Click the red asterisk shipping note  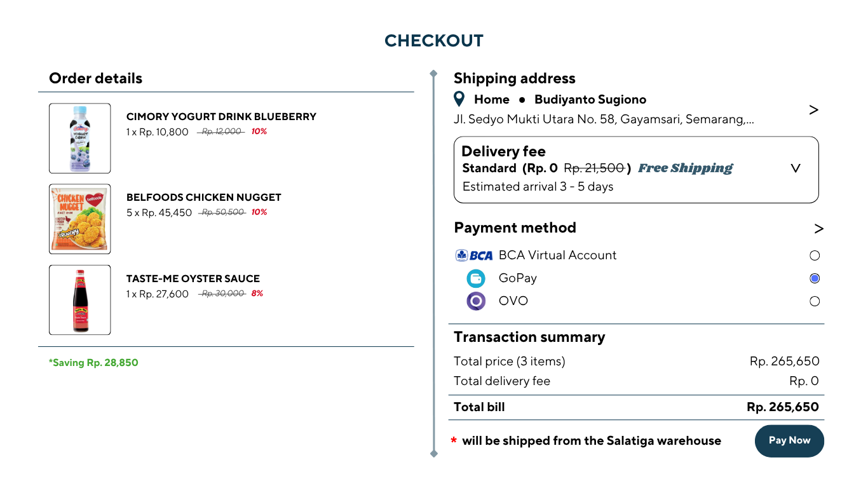pos(454,441)
